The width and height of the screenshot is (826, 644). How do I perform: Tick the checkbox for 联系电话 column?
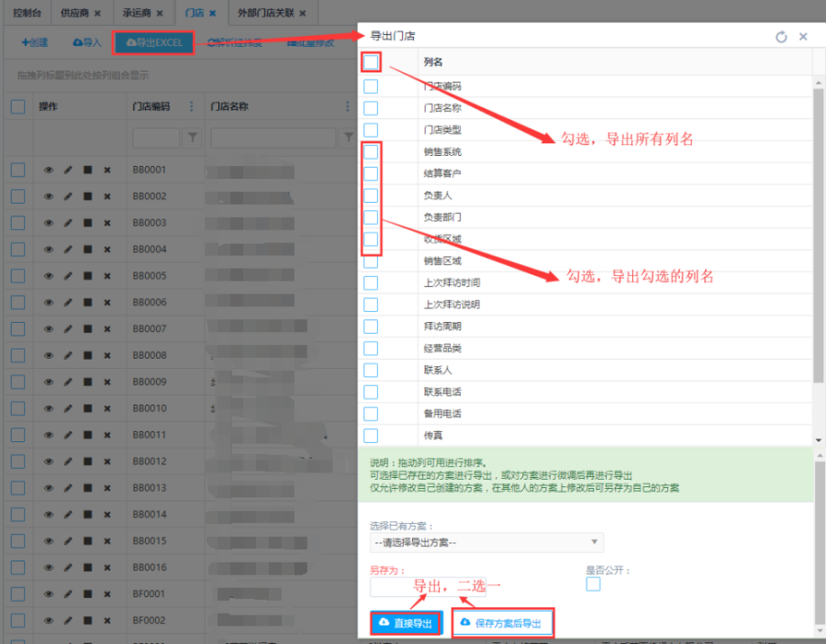tap(371, 392)
